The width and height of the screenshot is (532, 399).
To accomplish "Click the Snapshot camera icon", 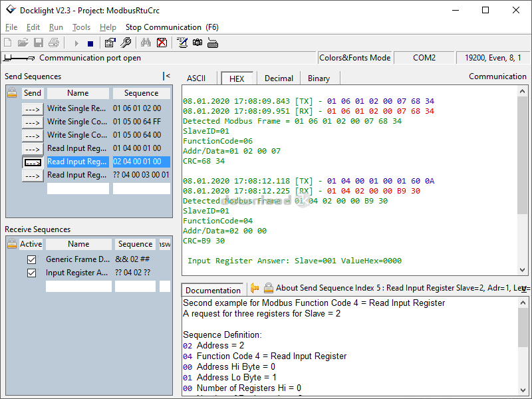I will tap(198, 43).
